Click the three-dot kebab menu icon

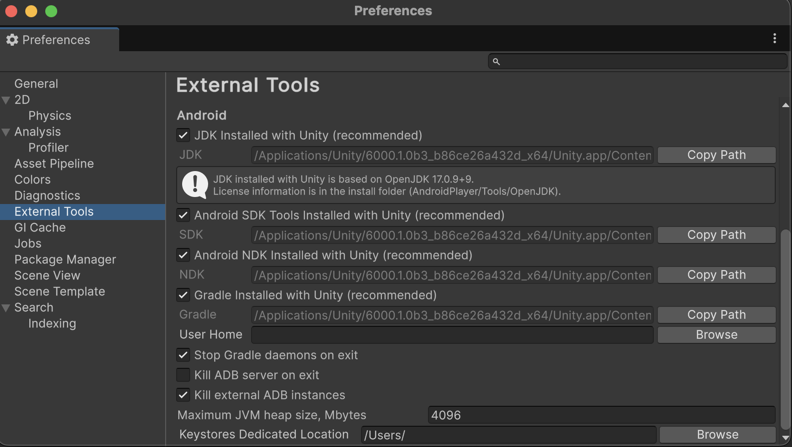pos(774,39)
